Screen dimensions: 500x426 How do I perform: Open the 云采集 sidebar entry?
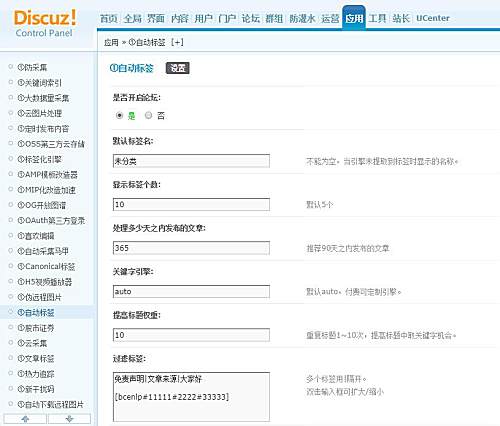point(32,343)
